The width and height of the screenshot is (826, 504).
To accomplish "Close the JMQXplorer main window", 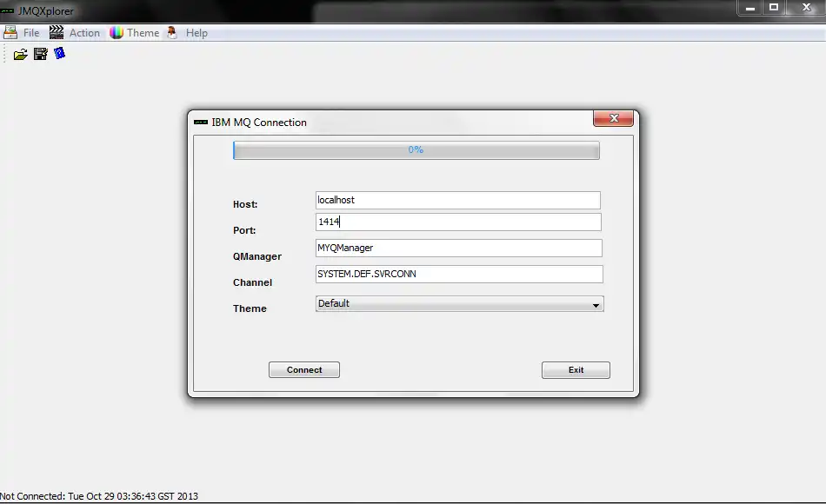I will (806, 8).
